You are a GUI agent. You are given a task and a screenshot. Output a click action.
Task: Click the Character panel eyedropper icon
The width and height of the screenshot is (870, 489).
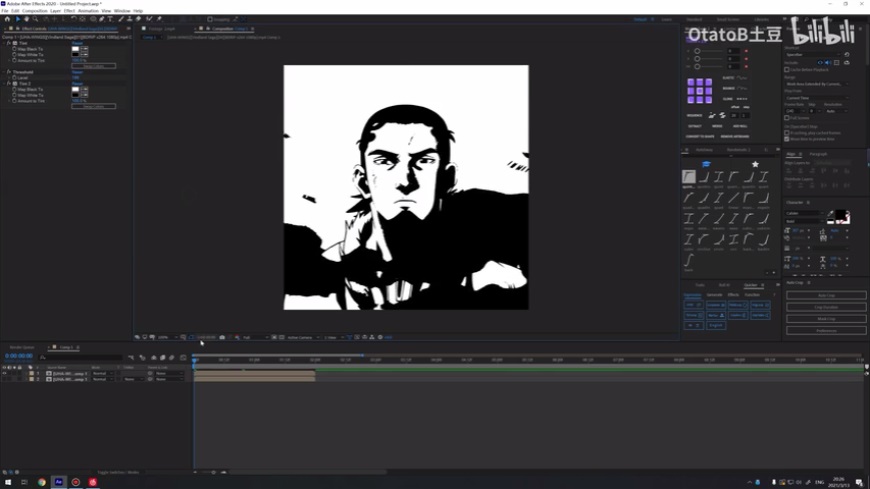pos(831,214)
